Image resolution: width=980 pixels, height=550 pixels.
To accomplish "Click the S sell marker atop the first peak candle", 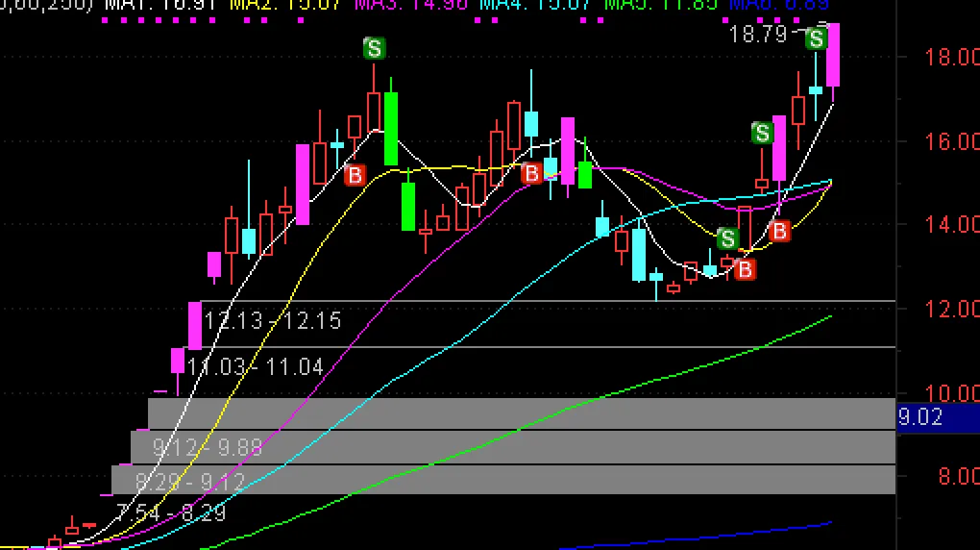I will [x=375, y=48].
